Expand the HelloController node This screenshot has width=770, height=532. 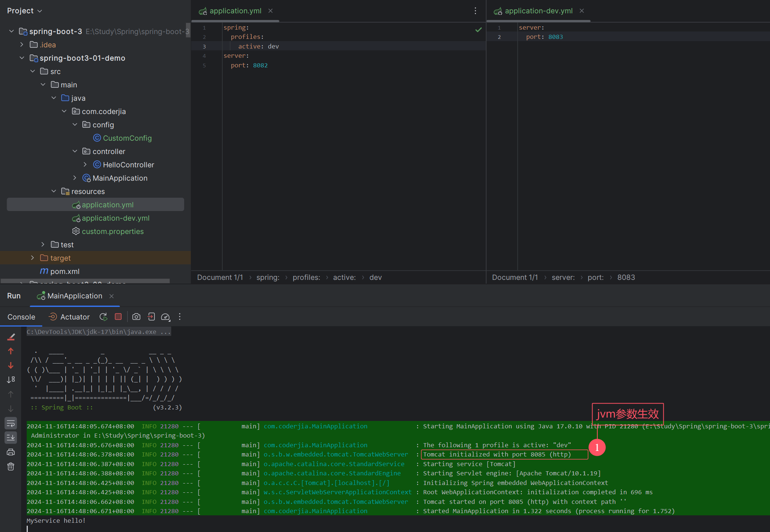pyautogui.click(x=85, y=165)
